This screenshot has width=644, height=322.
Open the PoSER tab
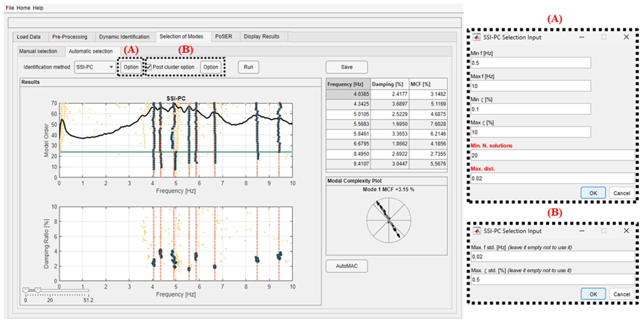click(224, 37)
